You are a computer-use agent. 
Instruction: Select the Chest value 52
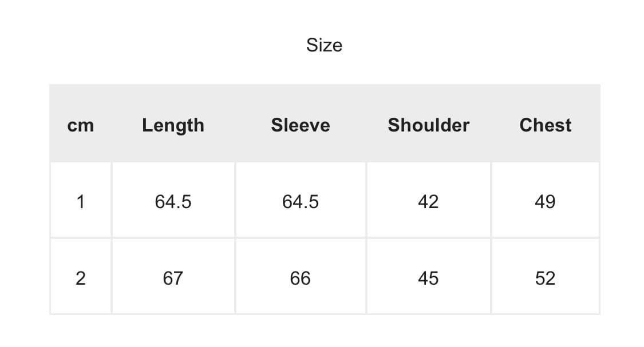[x=545, y=278]
